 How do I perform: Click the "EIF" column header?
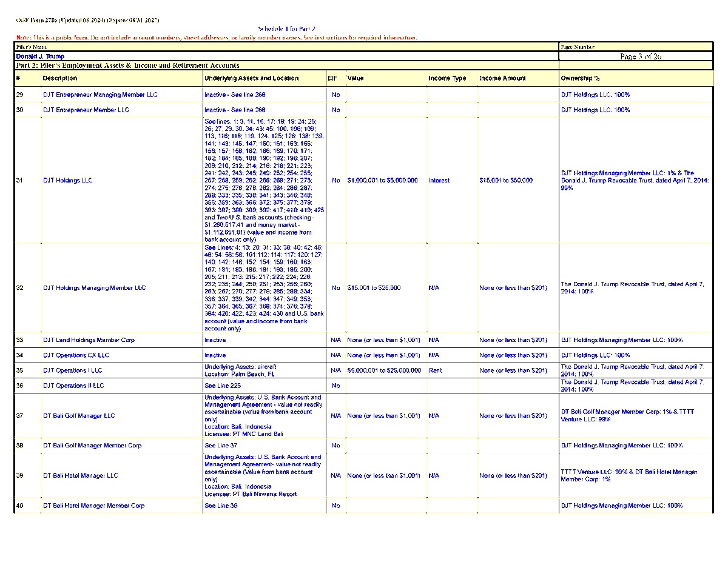tap(332, 78)
